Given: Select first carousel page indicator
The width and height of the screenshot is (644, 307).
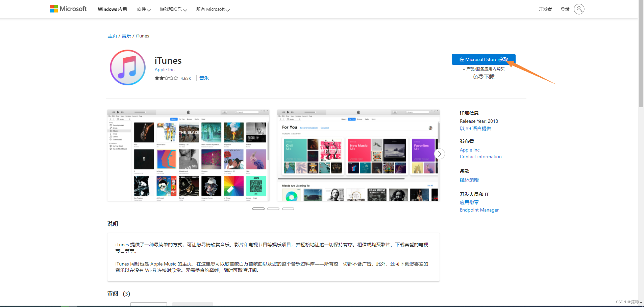Looking at the screenshot, I should [258, 209].
